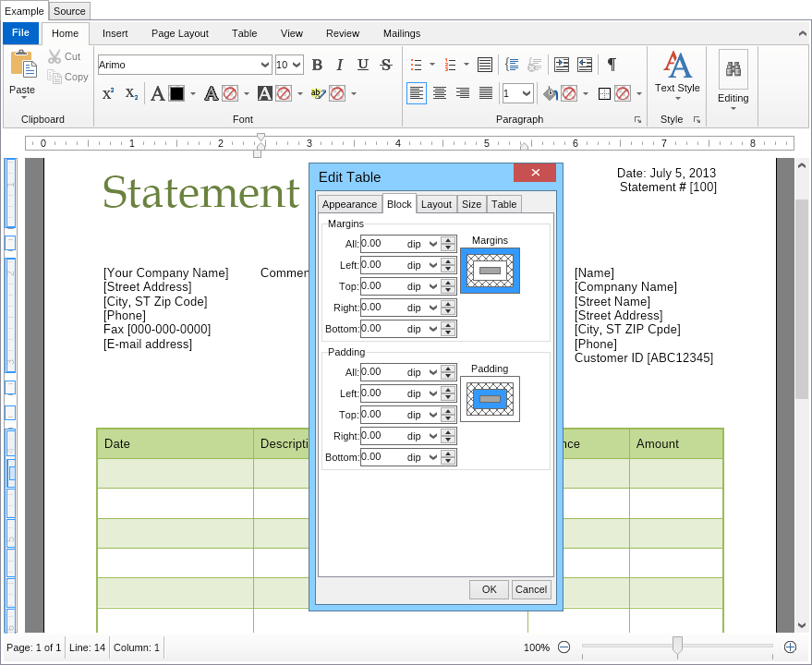812x665 pixels.
Task: Center-align the paragraph text
Action: [440, 93]
